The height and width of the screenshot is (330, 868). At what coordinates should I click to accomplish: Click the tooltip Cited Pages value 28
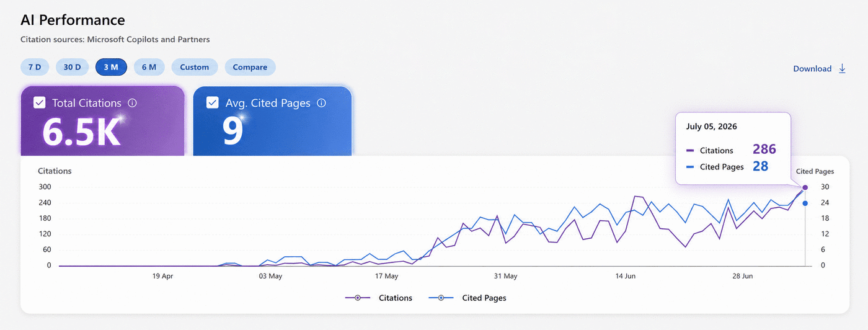760,166
